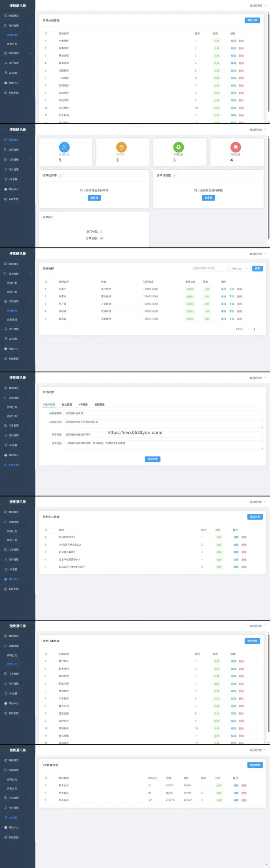On 师傅管理 page, click 用户管理 sidebar icon
Viewport: 270px width, 868px height.
pos(6,329)
